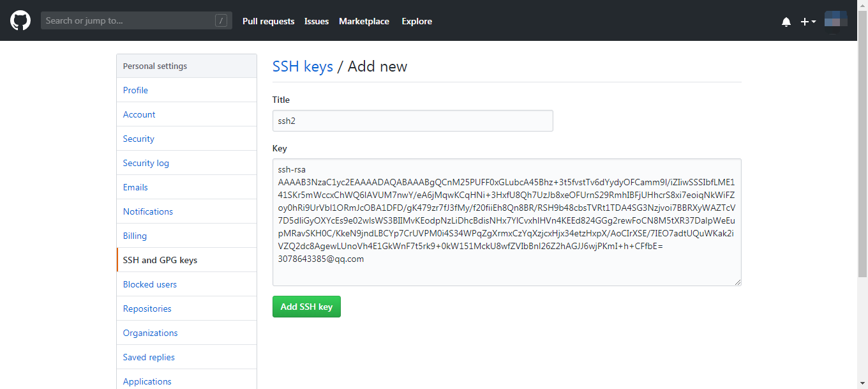Open the GitHub Octocat logo home
This screenshot has height=389, width=868.
(x=20, y=20)
